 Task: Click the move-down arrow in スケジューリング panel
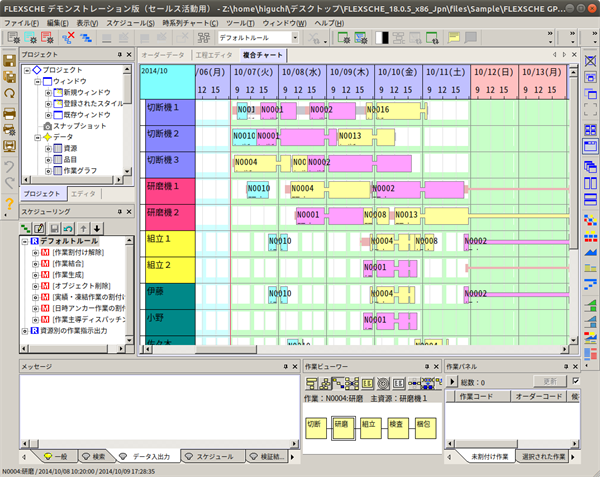tap(97, 228)
